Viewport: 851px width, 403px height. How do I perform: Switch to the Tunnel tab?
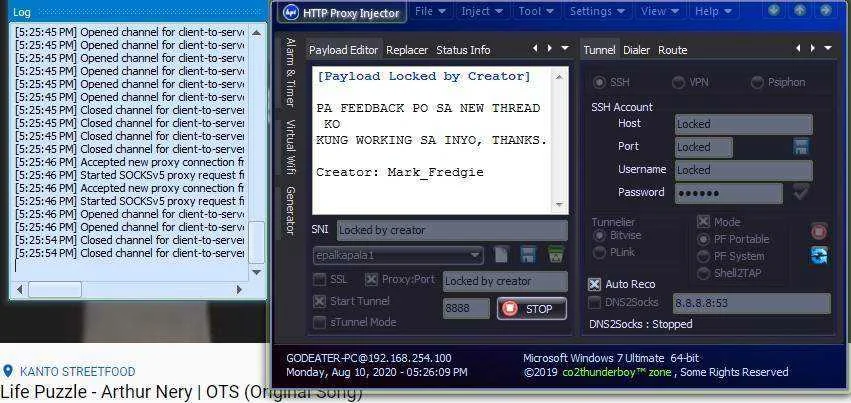coord(599,50)
